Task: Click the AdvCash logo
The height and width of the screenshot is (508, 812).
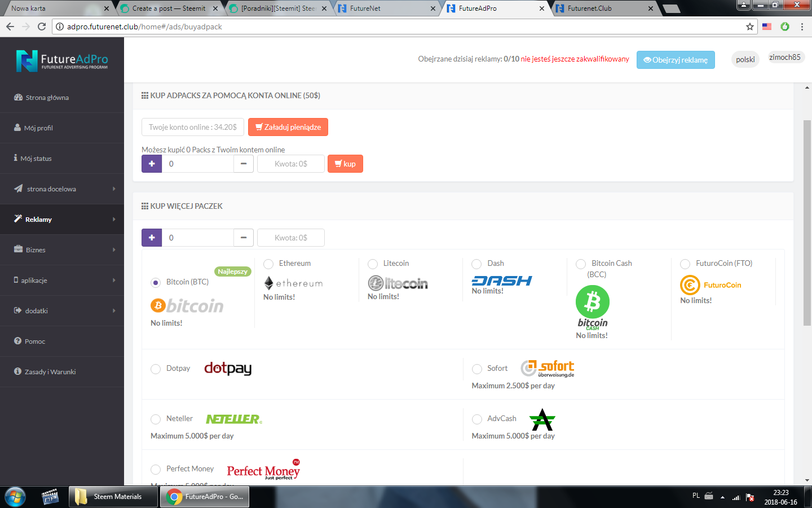Action: pos(542,419)
